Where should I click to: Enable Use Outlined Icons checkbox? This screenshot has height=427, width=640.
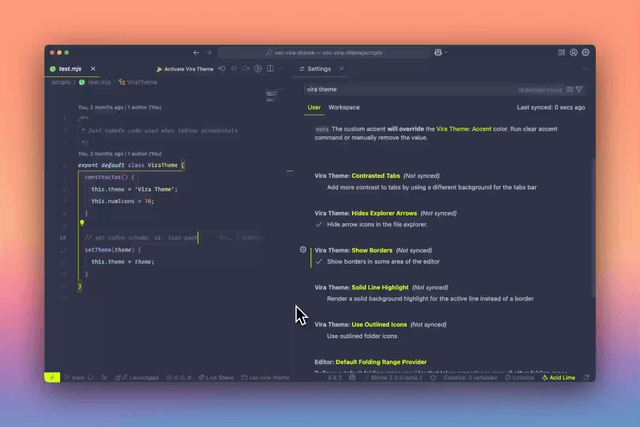[x=319, y=336]
